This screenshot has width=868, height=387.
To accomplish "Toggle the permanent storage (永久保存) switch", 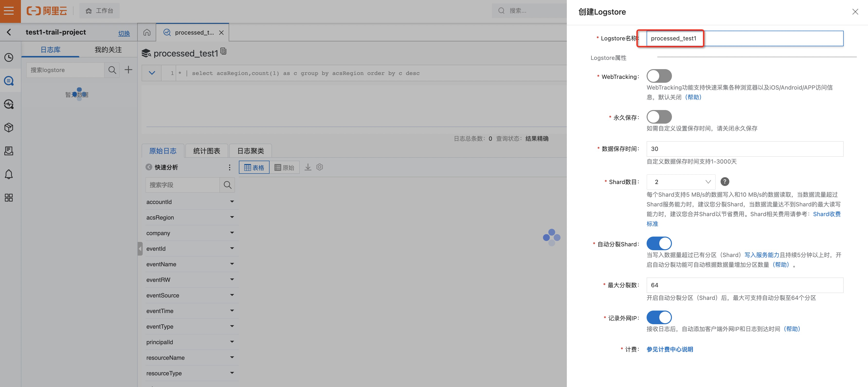I will click(659, 117).
